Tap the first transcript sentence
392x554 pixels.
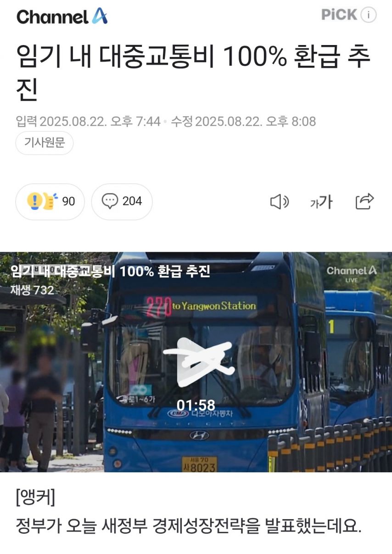click(x=189, y=526)
